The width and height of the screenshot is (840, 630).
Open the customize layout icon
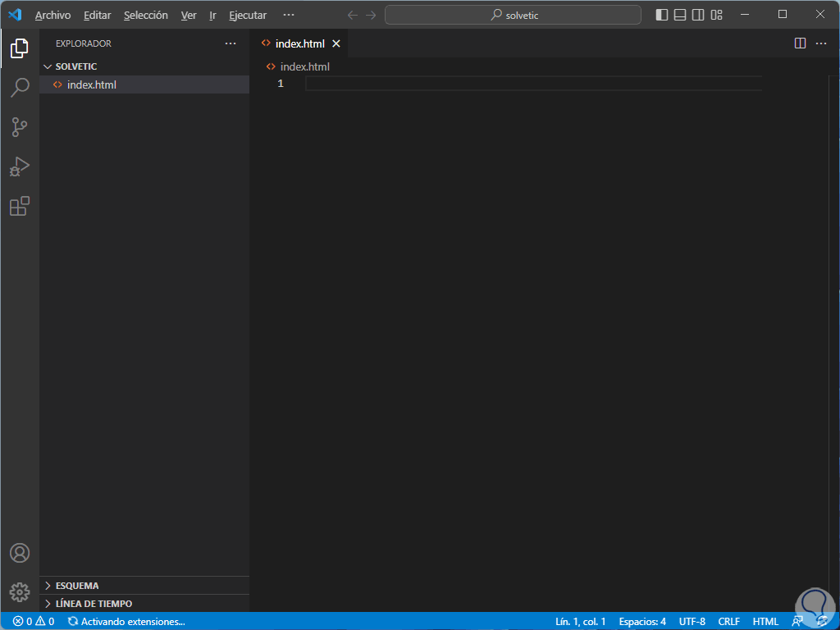pos(716,15)
